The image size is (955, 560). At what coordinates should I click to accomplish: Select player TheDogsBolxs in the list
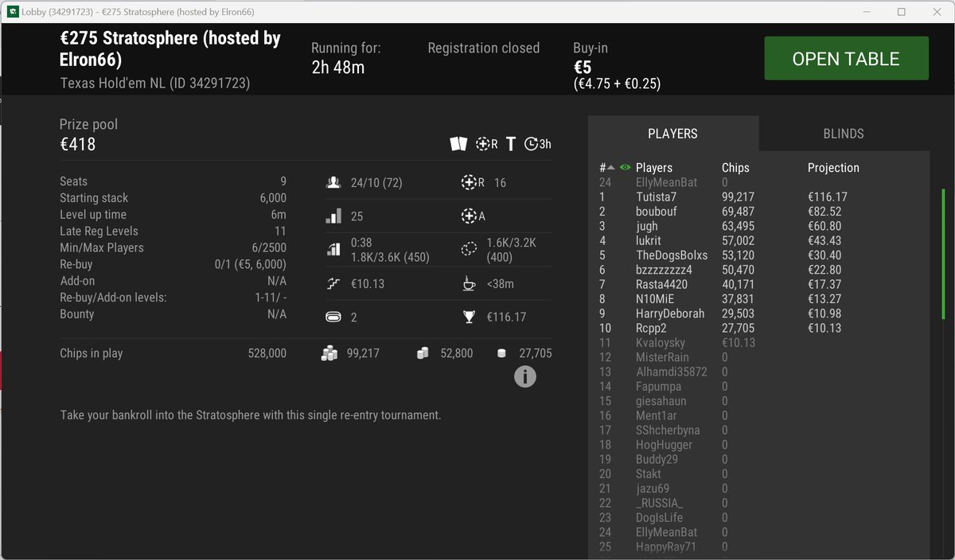pos(672,255)
